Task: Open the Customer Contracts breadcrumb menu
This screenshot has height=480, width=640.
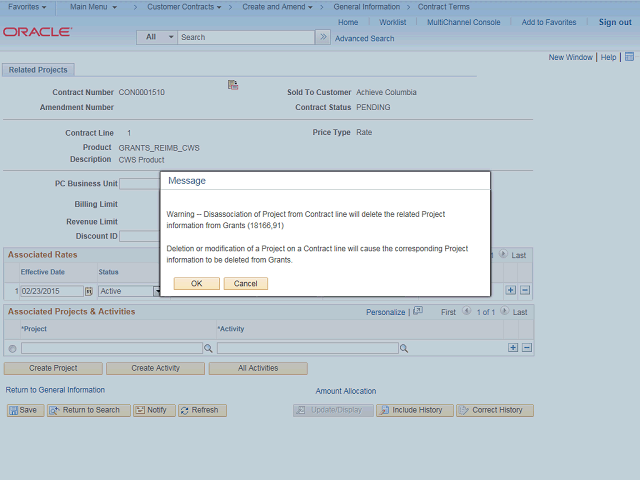Action: (x=184, y=7)
